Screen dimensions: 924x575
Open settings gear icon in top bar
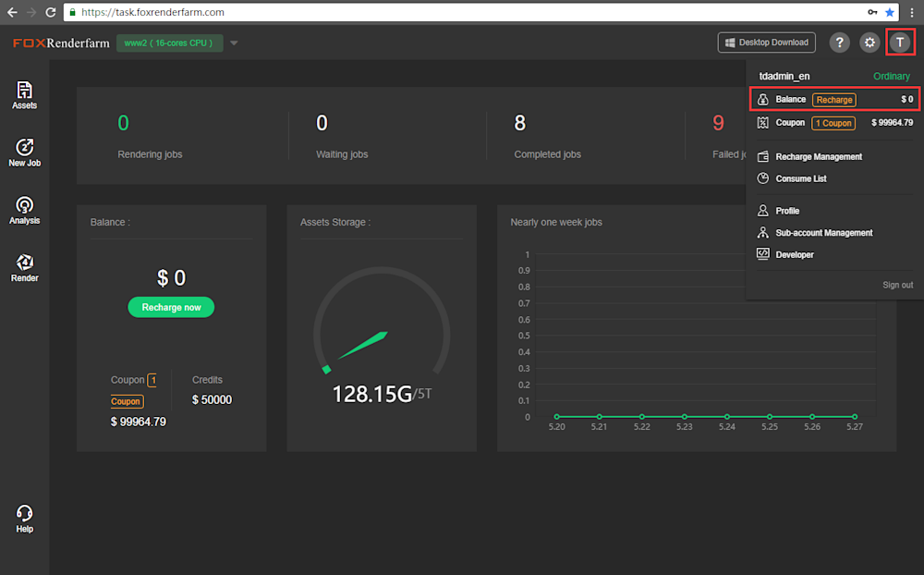(869, 43)
